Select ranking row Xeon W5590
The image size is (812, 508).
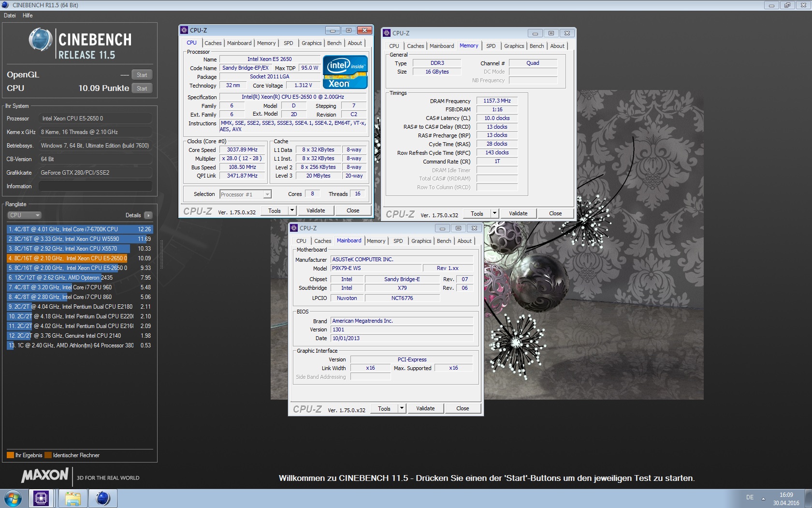79,239
